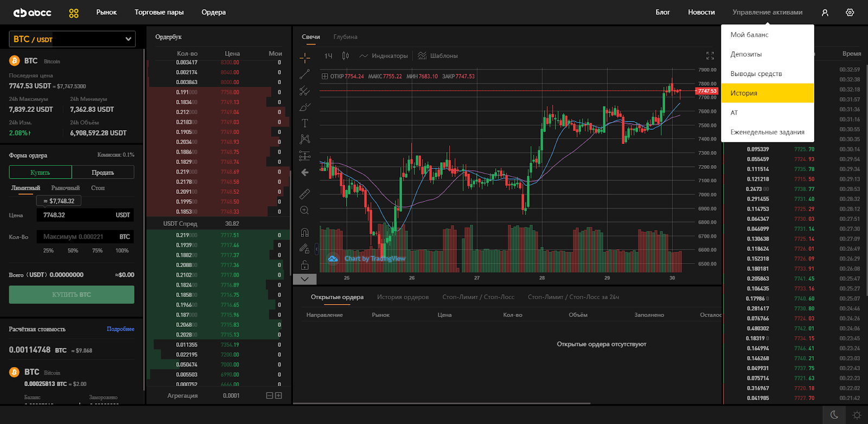Click the КУПИТЬ BTC button
Viewport: 868px width, 424px height.
click(72, 295)
